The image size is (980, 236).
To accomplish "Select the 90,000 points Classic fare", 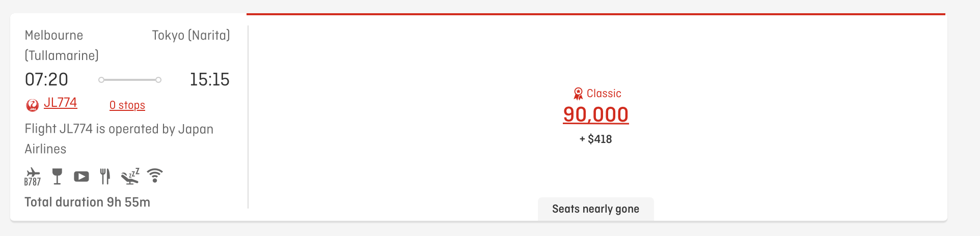I will [x=595, y=114].
